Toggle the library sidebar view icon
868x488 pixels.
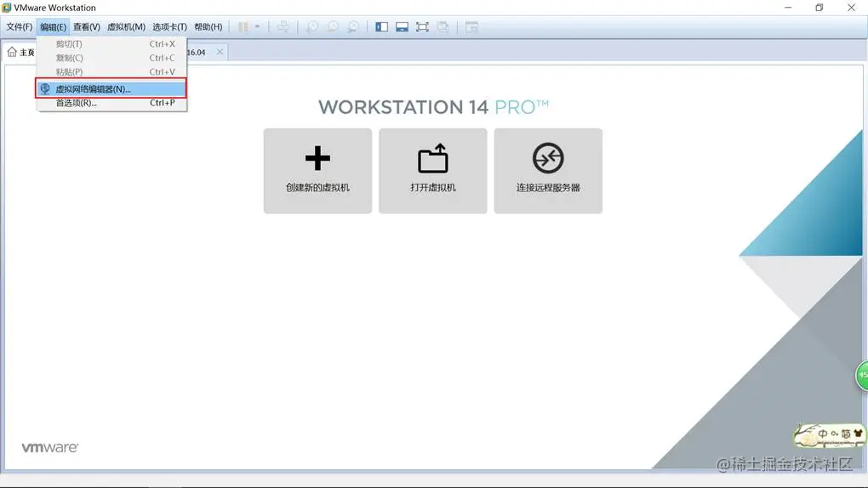click(381, 26)
